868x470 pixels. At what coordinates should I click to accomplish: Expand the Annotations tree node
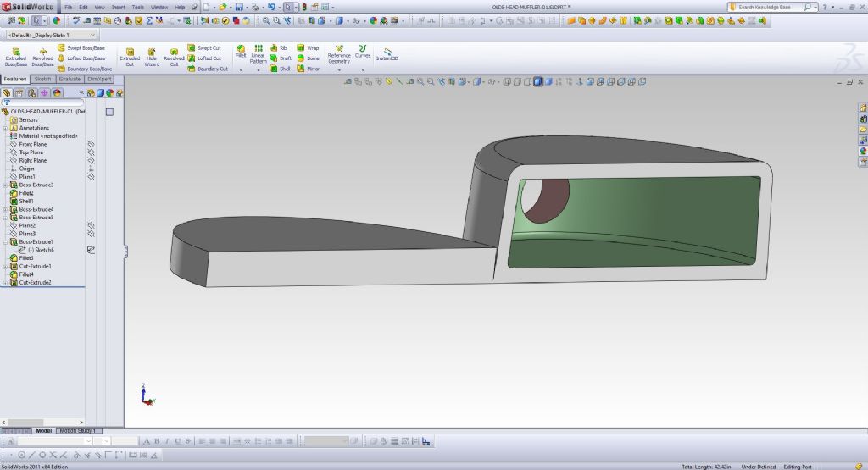point(6,128)
